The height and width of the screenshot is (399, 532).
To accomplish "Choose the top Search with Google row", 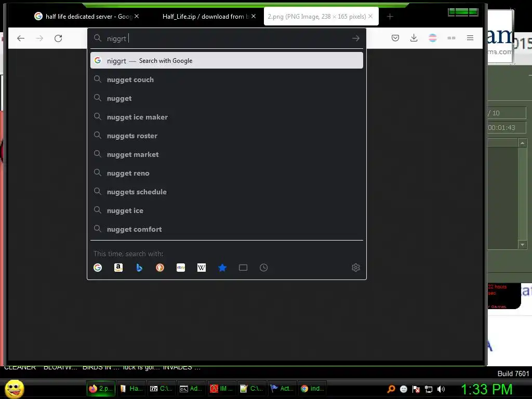I will coord(227,60).
